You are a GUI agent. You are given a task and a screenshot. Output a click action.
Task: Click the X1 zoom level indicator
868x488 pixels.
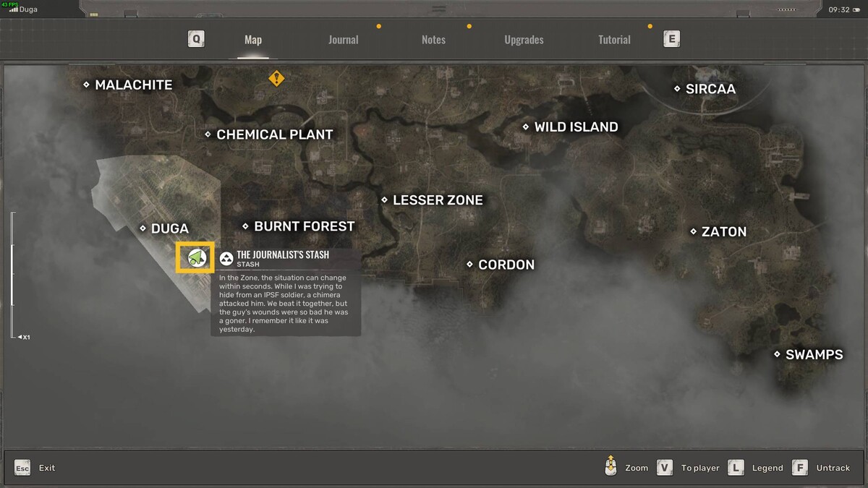(24, 338)
